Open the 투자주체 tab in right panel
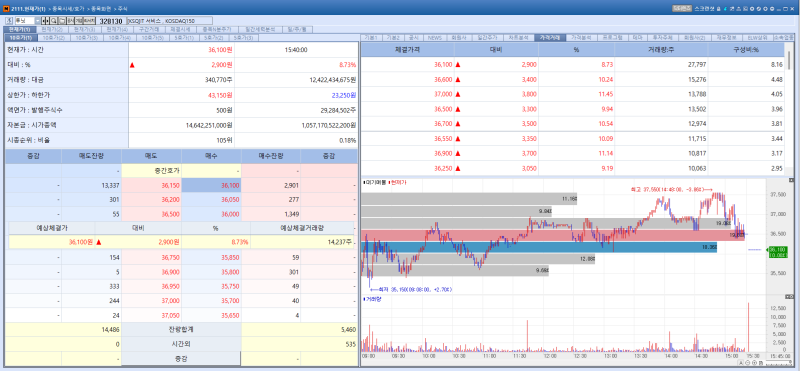 (x=663, y=38)
